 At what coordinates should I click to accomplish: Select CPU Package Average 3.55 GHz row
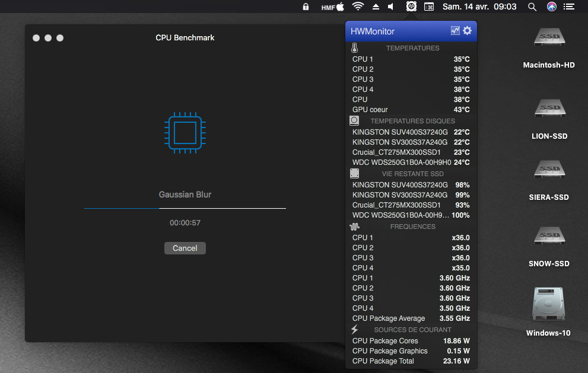click(411, 318)
